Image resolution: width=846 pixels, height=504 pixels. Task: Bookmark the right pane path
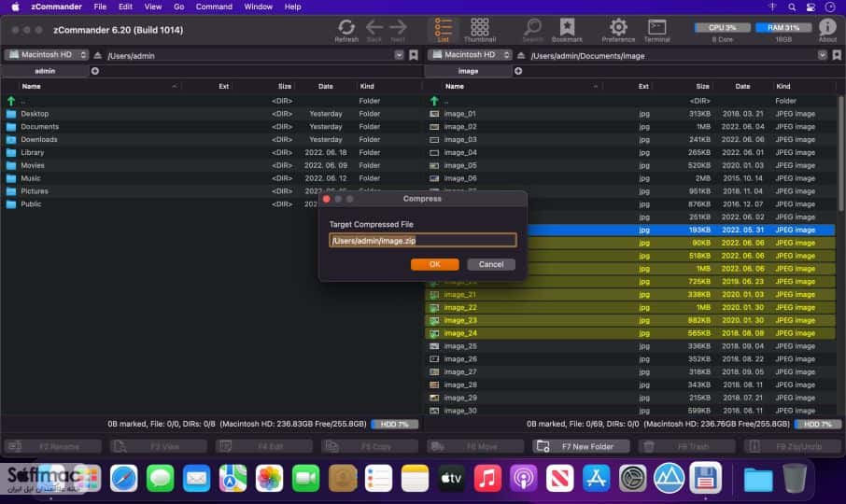[837, 55]
